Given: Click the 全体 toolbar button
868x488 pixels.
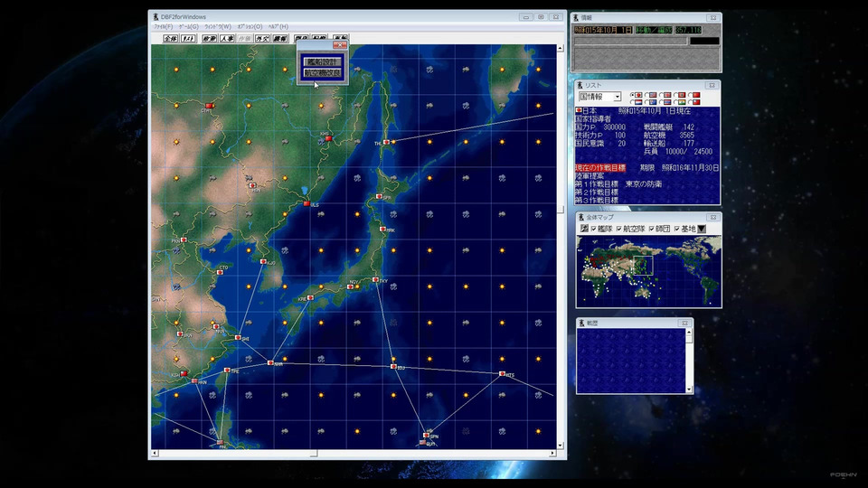Looking at the screenshot, I should point(171,39).
